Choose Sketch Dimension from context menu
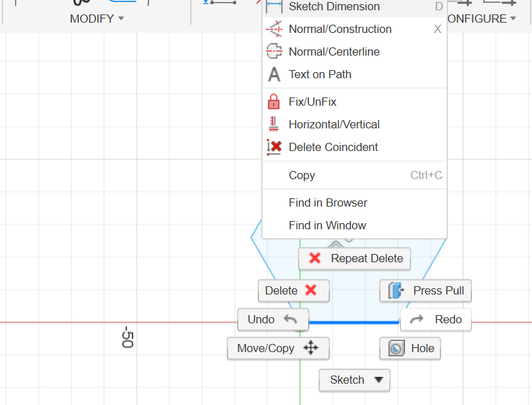The image size is (532, 405). pos(355,6)
